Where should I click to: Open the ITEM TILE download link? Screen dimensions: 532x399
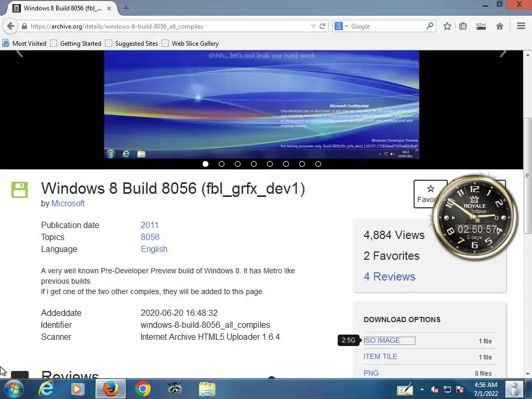380,356
